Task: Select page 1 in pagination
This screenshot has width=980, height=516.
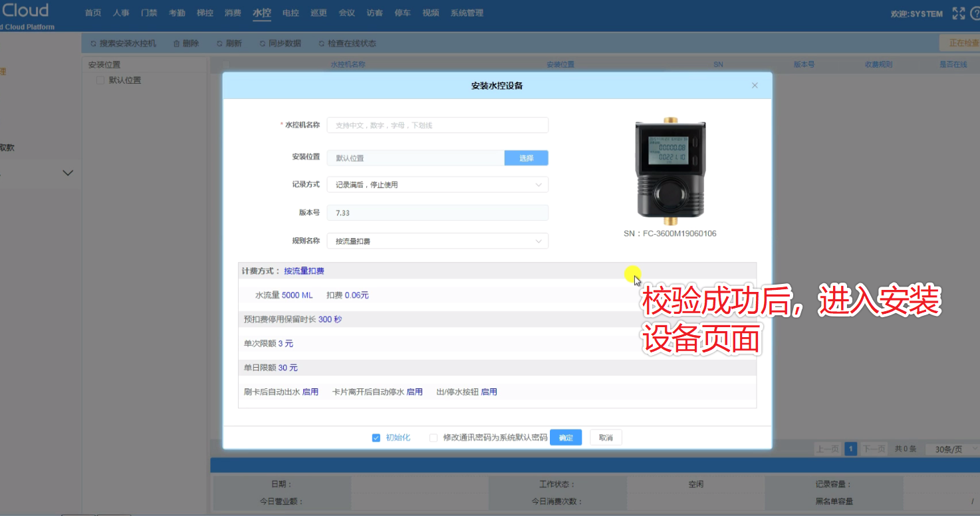Action: click(x=850, y=449)
